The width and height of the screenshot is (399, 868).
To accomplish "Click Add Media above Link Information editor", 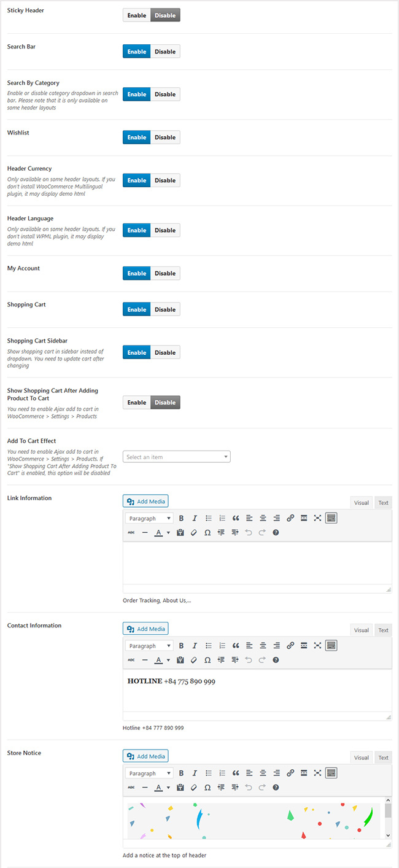I will click(145, 502).
